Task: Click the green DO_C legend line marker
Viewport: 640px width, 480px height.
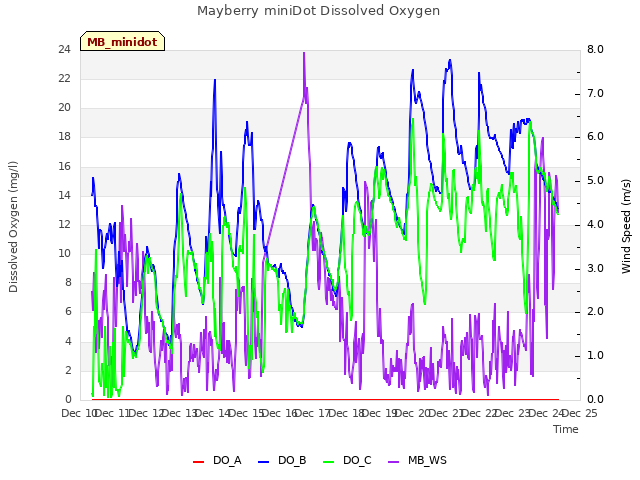Action: click(x=328, y=462)
